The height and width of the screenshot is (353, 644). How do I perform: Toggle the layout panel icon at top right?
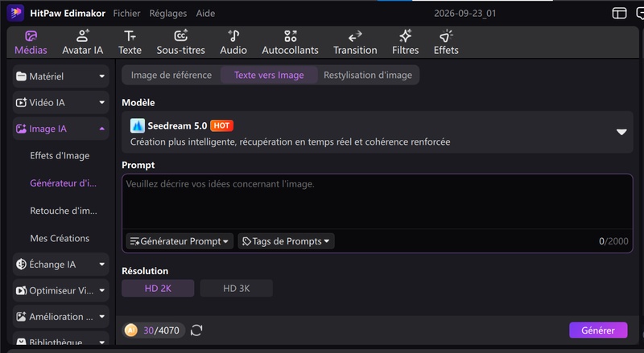pyautogui.click(x=619, y=13)
